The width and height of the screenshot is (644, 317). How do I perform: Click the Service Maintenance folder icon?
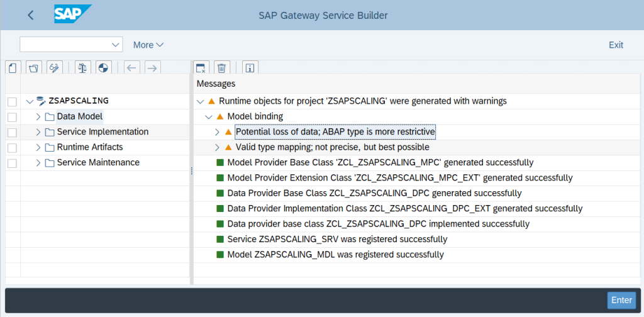pyautogui.click(x=50, y=163)
